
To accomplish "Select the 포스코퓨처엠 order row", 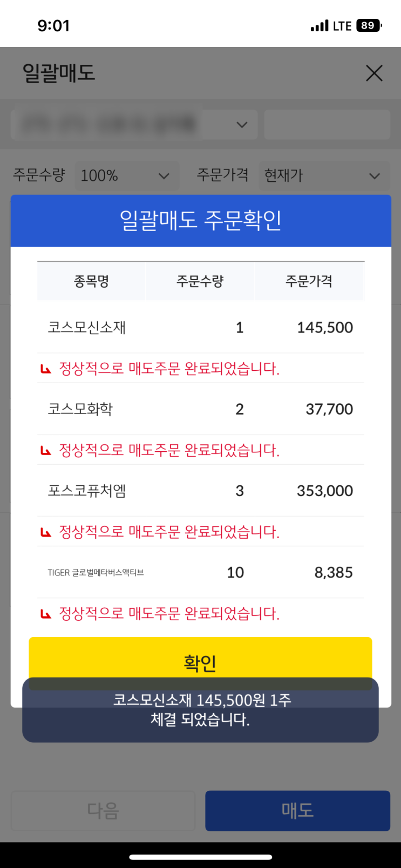I will pos(200,491).
